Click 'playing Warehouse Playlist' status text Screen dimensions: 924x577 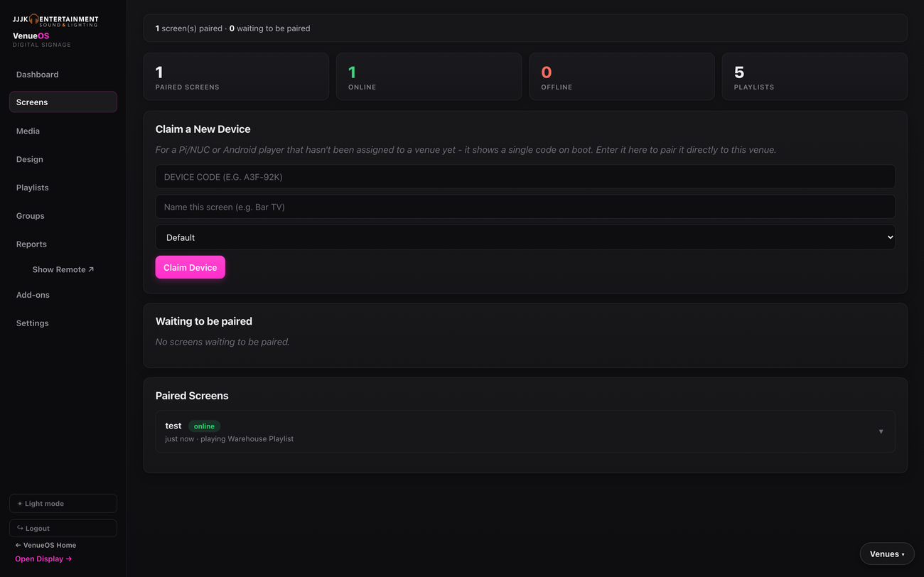(x=247, y=439)
